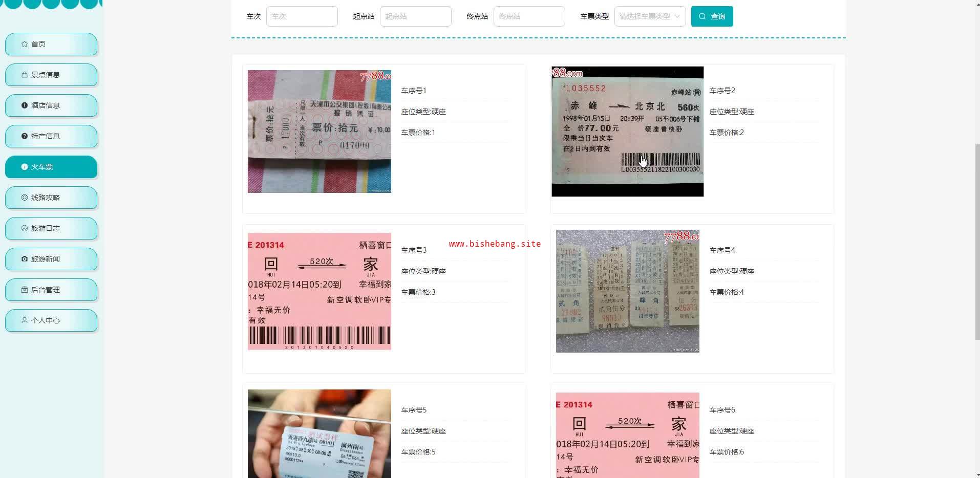This screenshot has height=478, width=980.
Task: Select the 火车票 menu item
Action: click(x=51, y=167)
